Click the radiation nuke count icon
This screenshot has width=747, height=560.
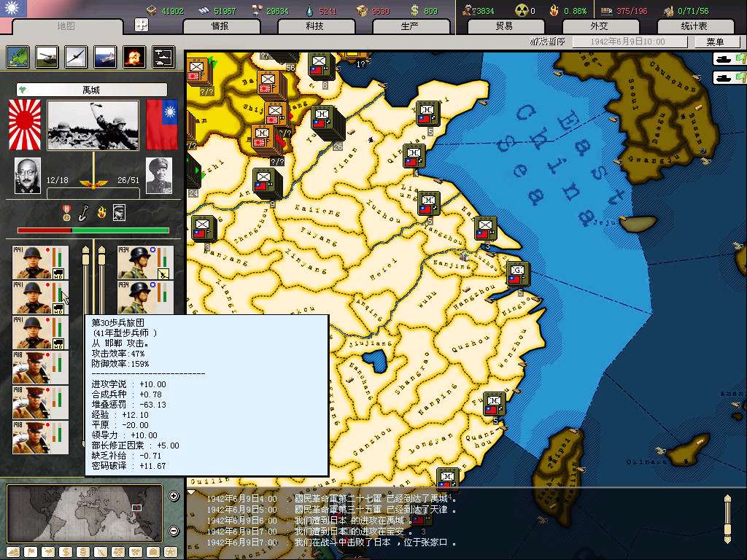click(x=521, y=10)
